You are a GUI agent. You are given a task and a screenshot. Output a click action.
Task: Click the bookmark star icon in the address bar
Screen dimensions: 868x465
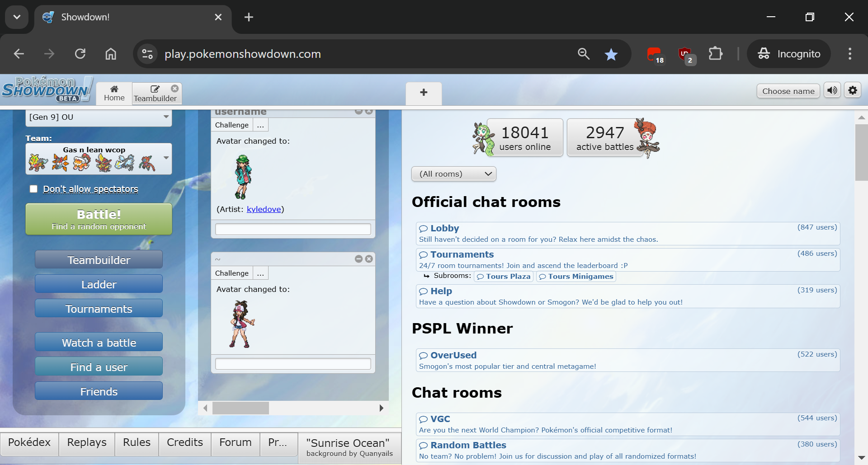(611, 54)
